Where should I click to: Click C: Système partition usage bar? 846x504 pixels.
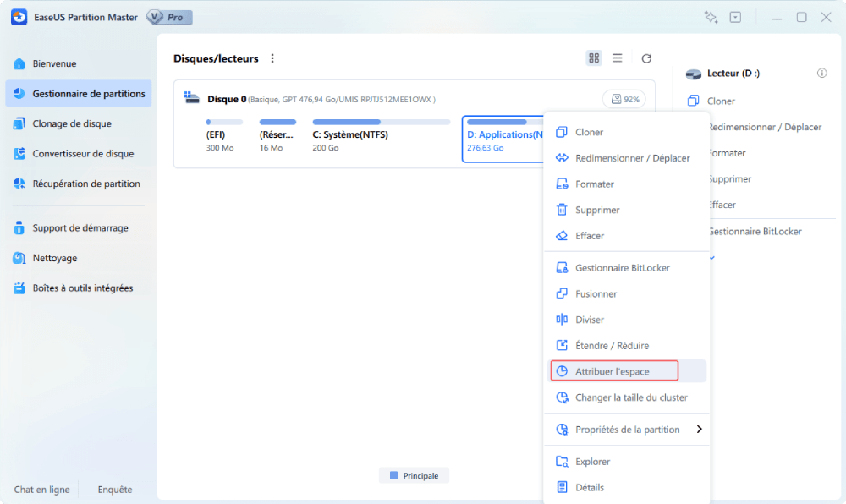point(381,123)
